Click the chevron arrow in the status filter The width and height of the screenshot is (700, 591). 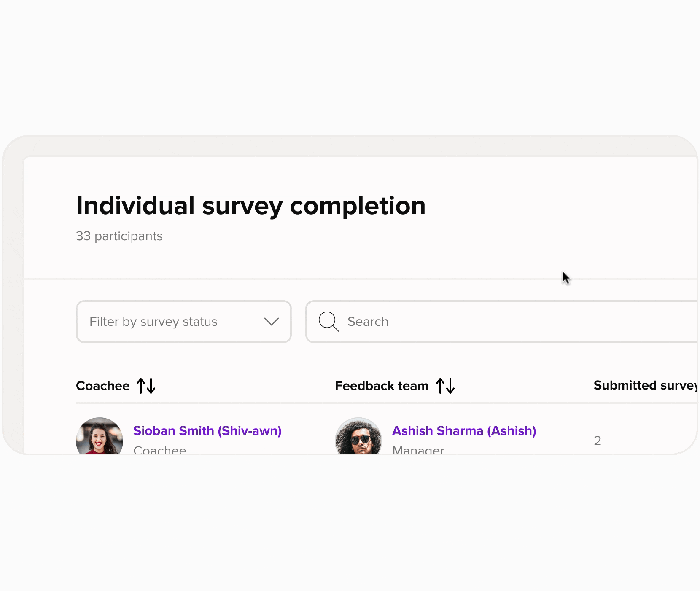[271, 322]
